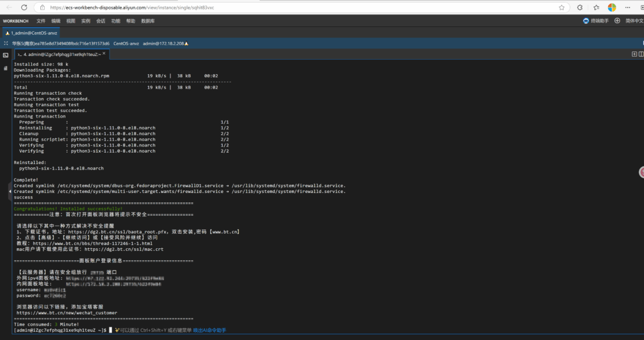Open the 功能 menu

click(116, 21)
